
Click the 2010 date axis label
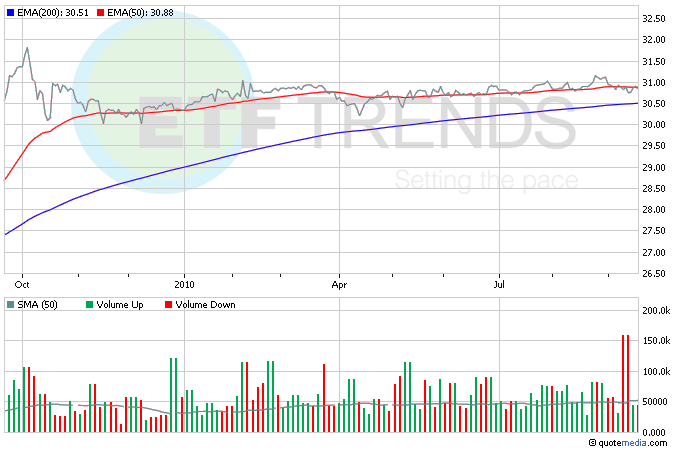[184, 284]
